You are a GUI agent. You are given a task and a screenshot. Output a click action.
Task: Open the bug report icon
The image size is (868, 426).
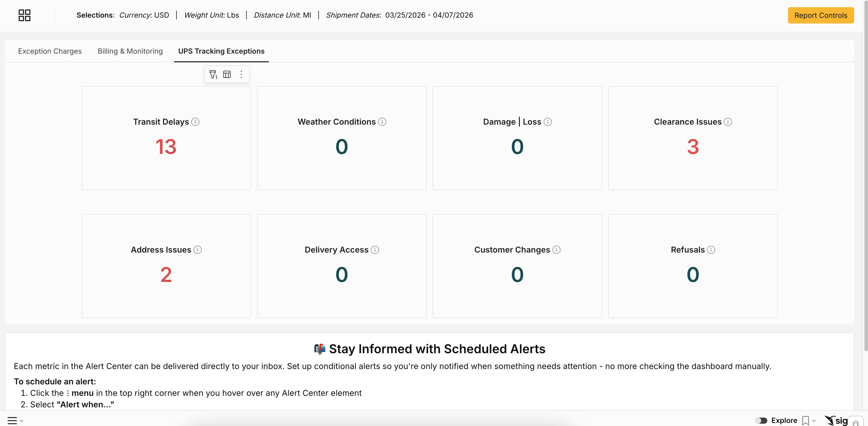[x=856, y=422]
